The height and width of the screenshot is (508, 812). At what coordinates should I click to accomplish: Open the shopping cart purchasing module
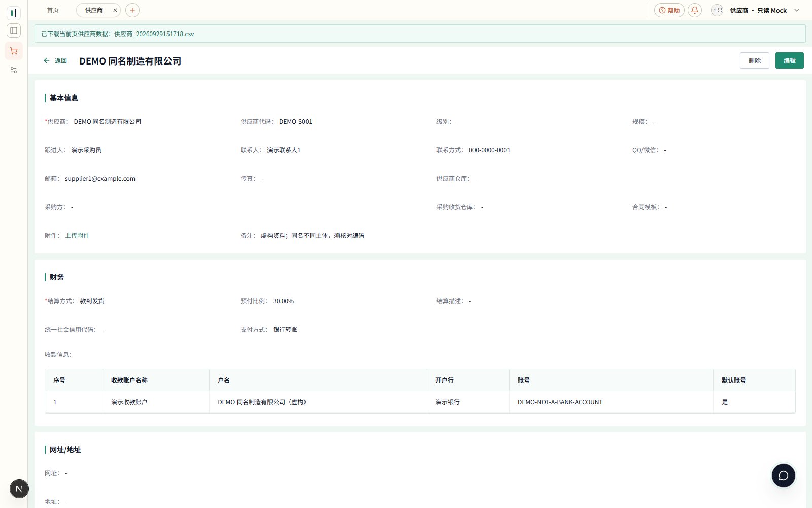[x=14, y=51]
